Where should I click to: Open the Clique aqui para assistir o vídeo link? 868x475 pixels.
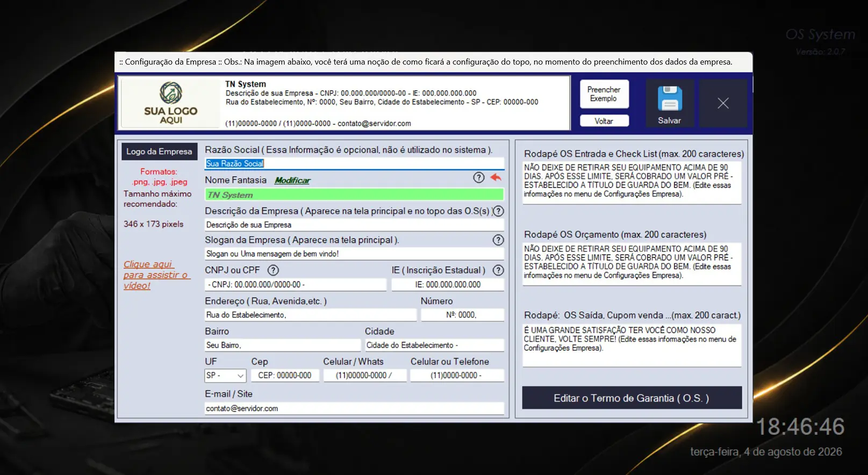point(156,275)
